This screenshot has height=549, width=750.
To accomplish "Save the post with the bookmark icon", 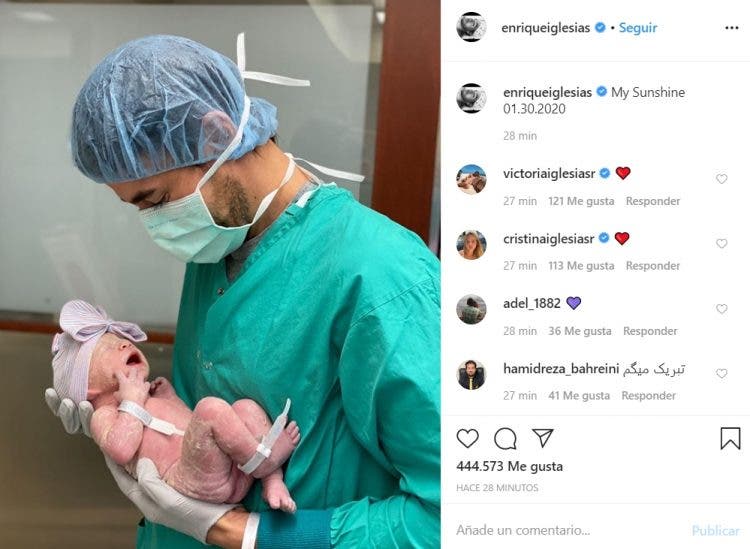I will click(x=730, y=438).
